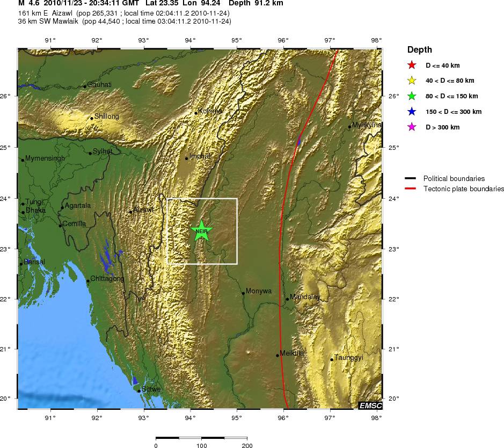
Task: Click the Chittagong city label
Action: [x=107, y=278]
